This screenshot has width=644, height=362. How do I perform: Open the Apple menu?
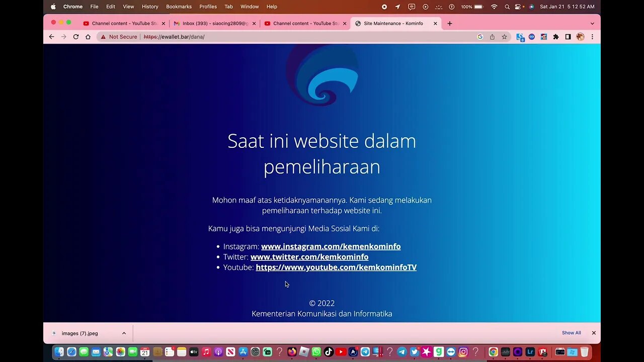(53, 7)
